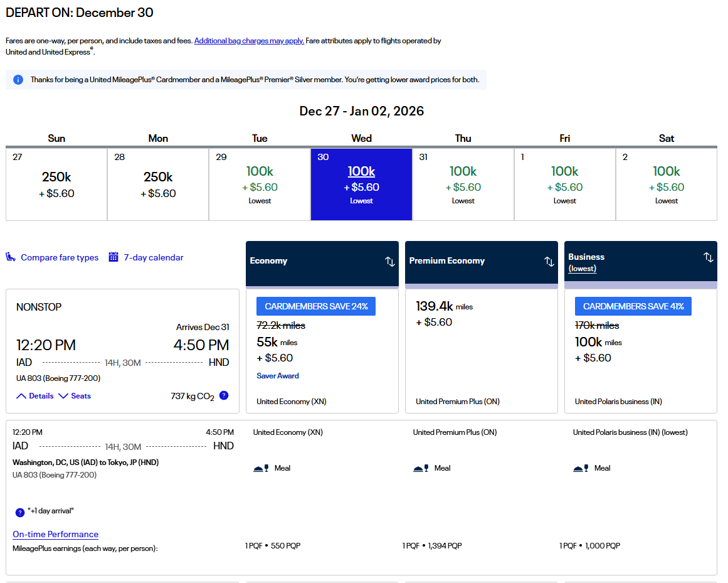Click the Dec 27 - Jan 02, 2026 heading
Viewport: 728px width, 583px height.
[362, 111]
